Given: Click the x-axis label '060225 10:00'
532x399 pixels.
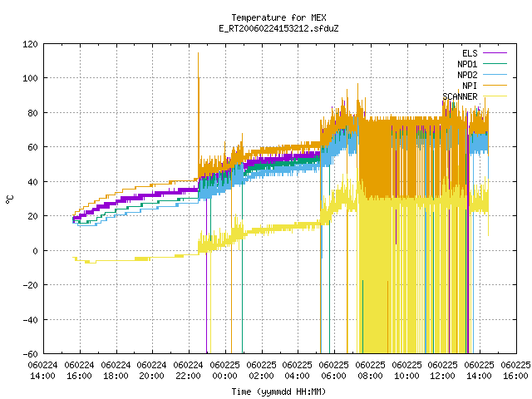Looking at the screenshot, I should point(407,371).
